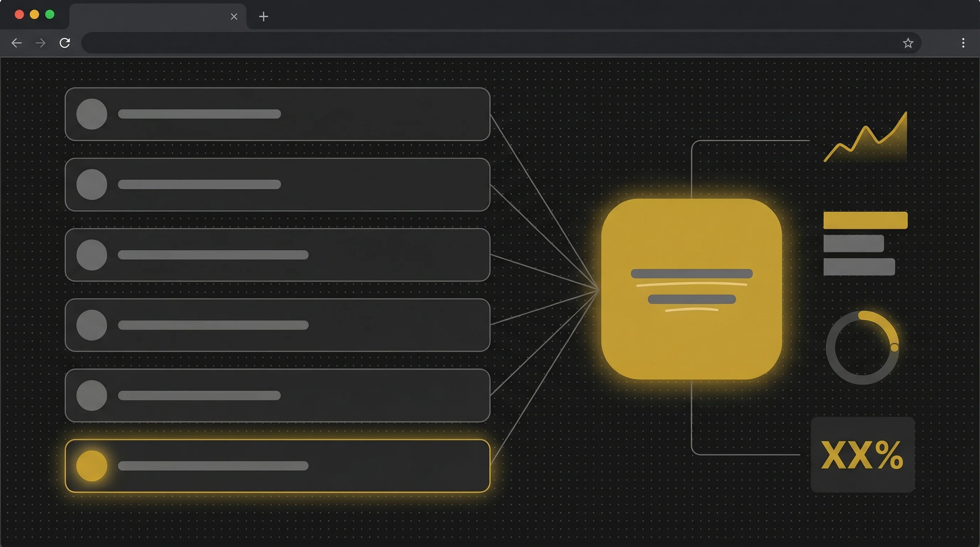This screenshot has height=547, width=980.
Task: Select the highlighted yellow-outlined list row
Action: pos(277,466)
